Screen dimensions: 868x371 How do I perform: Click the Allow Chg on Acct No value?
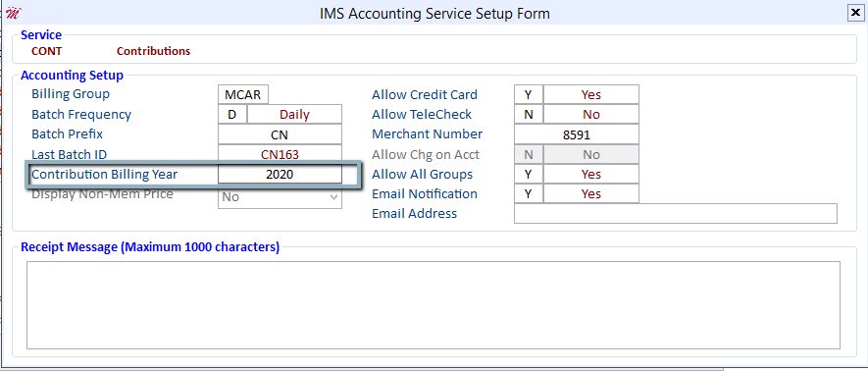[591, 154]
